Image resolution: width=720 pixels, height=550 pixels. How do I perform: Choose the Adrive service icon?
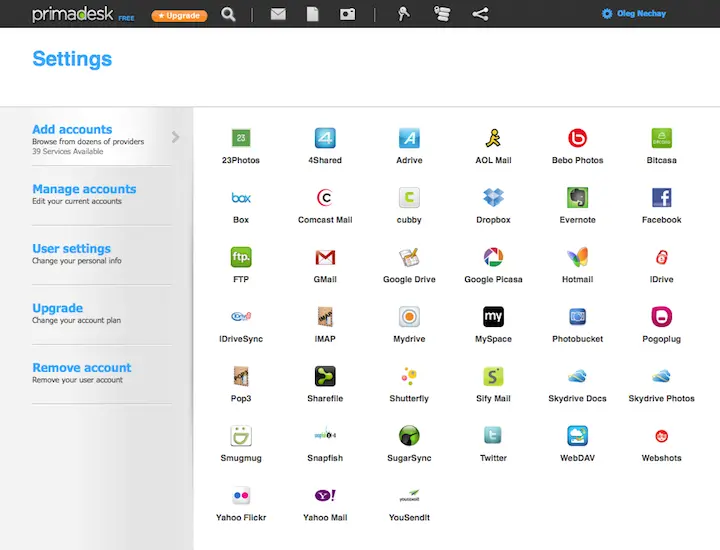pyautogui.click(x=409, y=138)
